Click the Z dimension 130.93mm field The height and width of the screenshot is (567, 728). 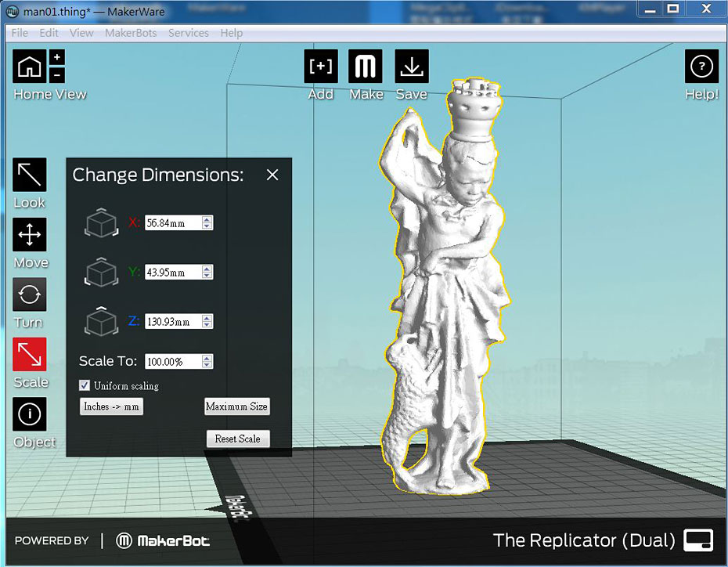(x=178, y=321)
